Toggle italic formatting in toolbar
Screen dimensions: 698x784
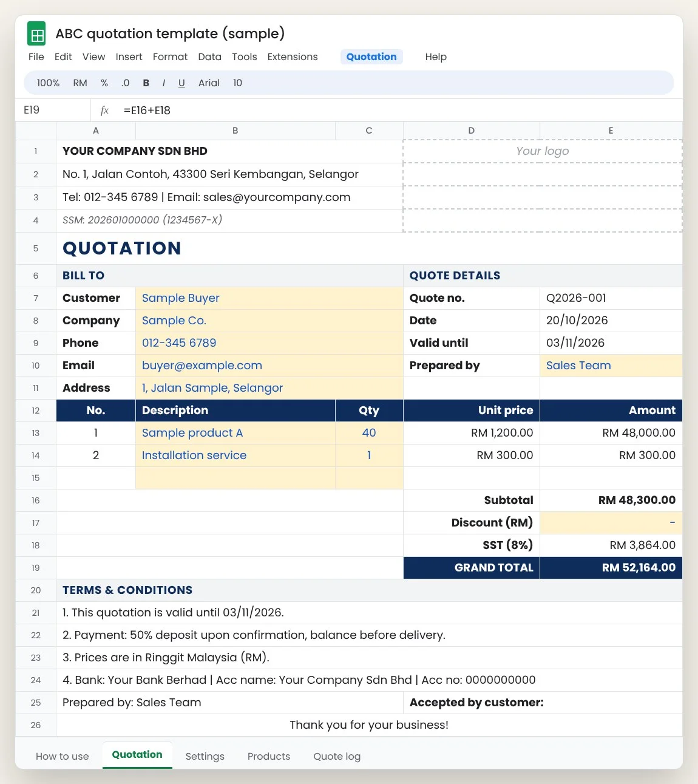click(x=163, y=83)
